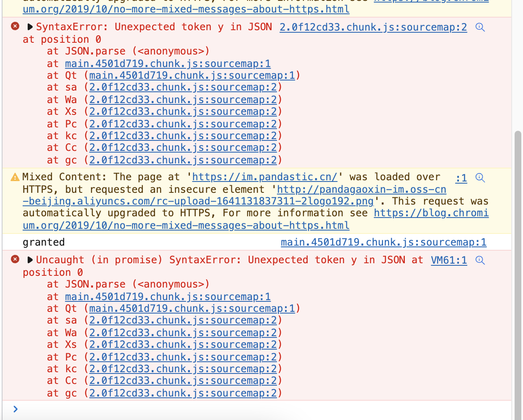Click the error icon beside the Uncaught promise error
This screenshot has height=420, width=523.
(15, 259)
